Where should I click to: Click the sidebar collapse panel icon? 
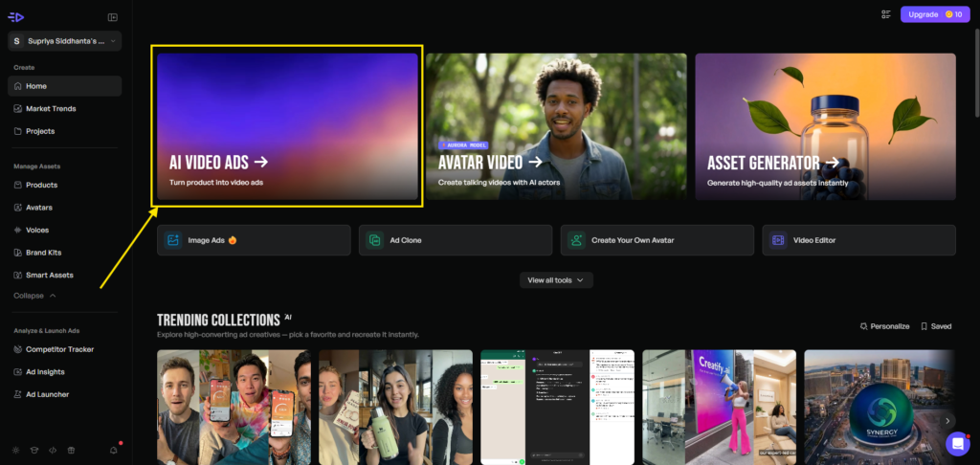(113, 17)
